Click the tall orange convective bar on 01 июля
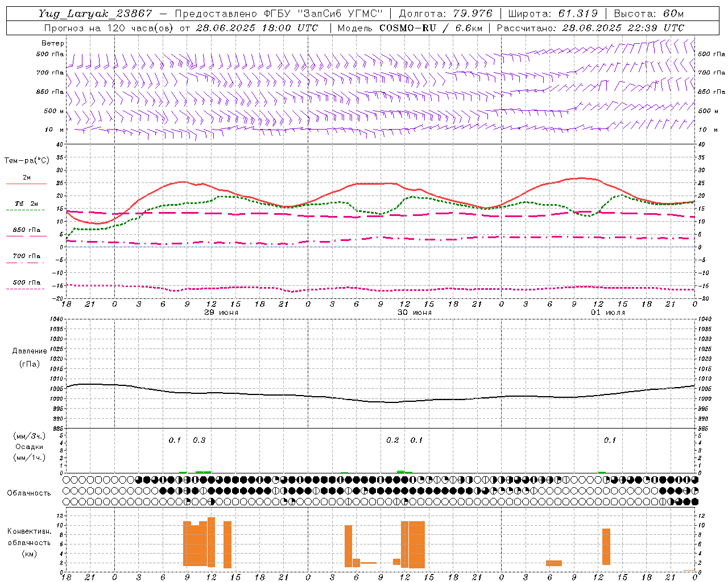The image size is (728, 582). [x=606, y=546]
